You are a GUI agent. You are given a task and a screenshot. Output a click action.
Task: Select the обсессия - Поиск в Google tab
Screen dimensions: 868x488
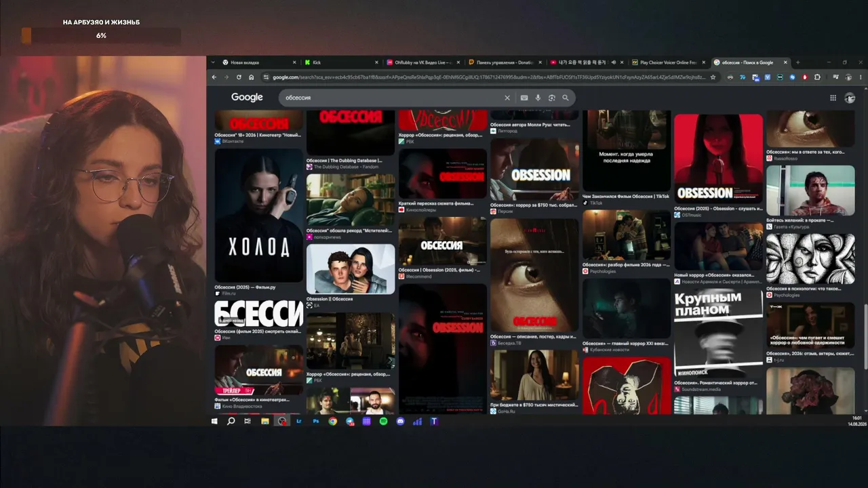(751, 62)
